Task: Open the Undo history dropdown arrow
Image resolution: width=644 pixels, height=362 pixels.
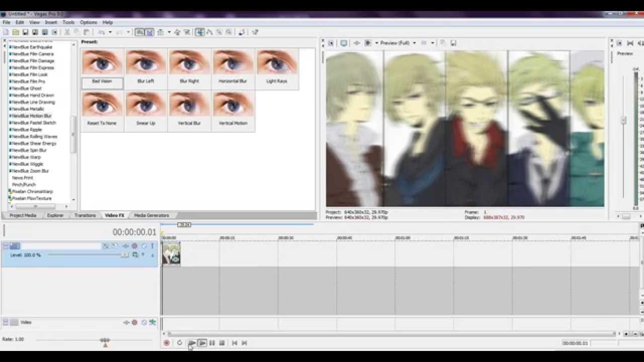Action: point(109,32)
